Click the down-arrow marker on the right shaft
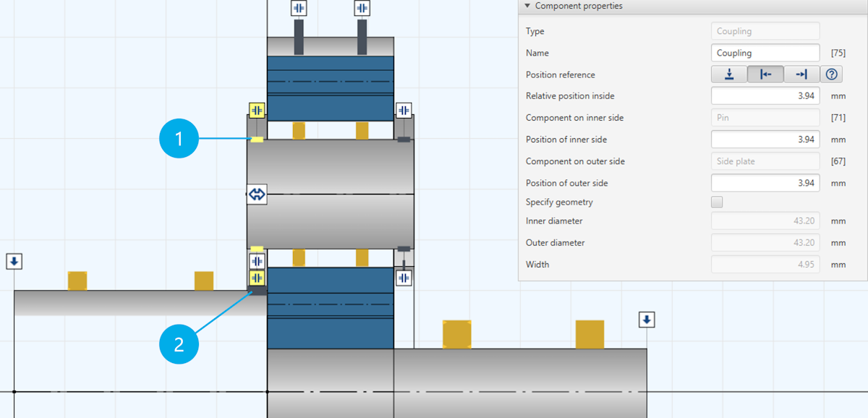This screenshot has height=418, width=868. pos(646,320)
